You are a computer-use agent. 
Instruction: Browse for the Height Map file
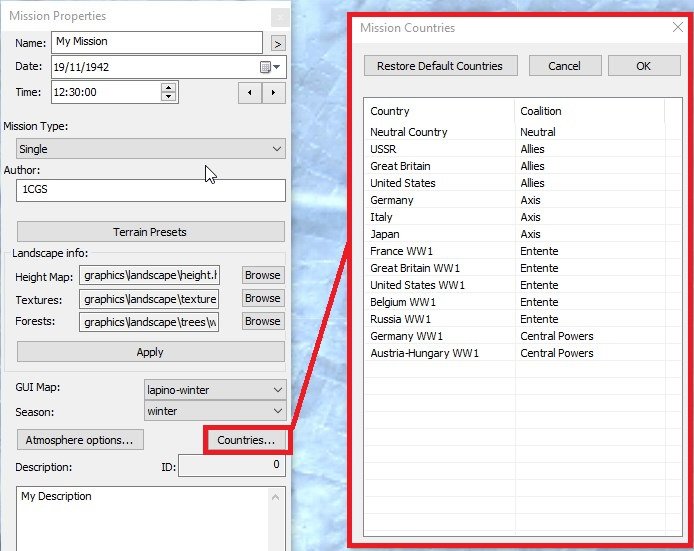click(262, 275)
